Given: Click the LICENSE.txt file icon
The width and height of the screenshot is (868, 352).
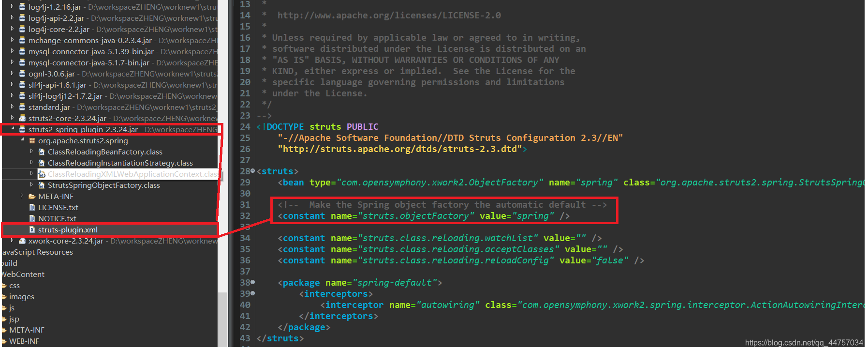Looking at the screenshot, I should tap(32, 207).
